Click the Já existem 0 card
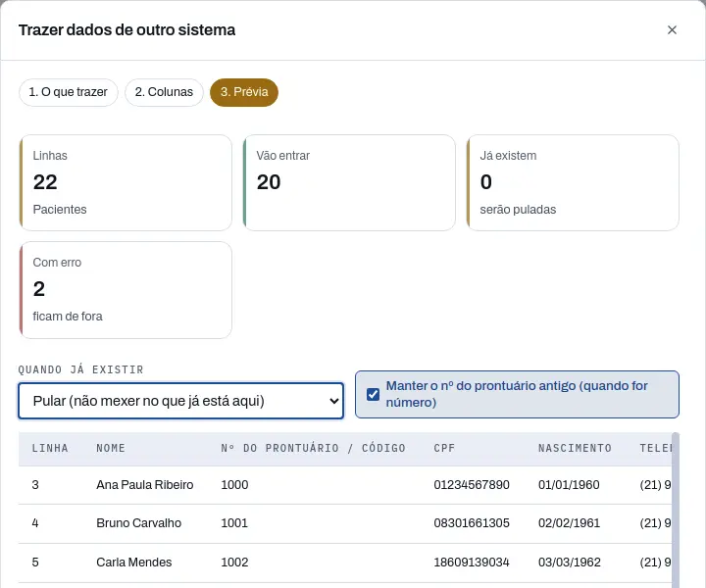706x588 pixels. pyautogui.click(x=573, y=182)
